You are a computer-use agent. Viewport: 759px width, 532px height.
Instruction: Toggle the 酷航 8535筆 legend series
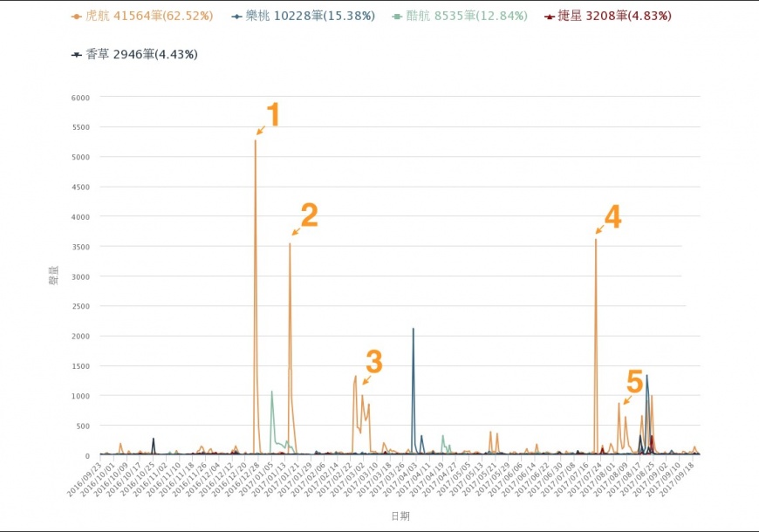pos(460,16)
